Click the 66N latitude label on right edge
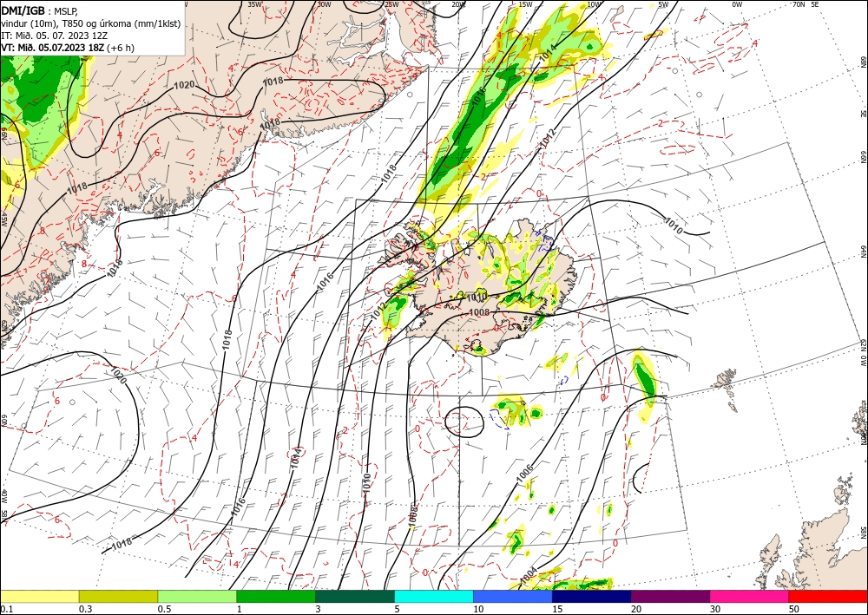Screen dimensions: 868x615 [x=864, y=158]
